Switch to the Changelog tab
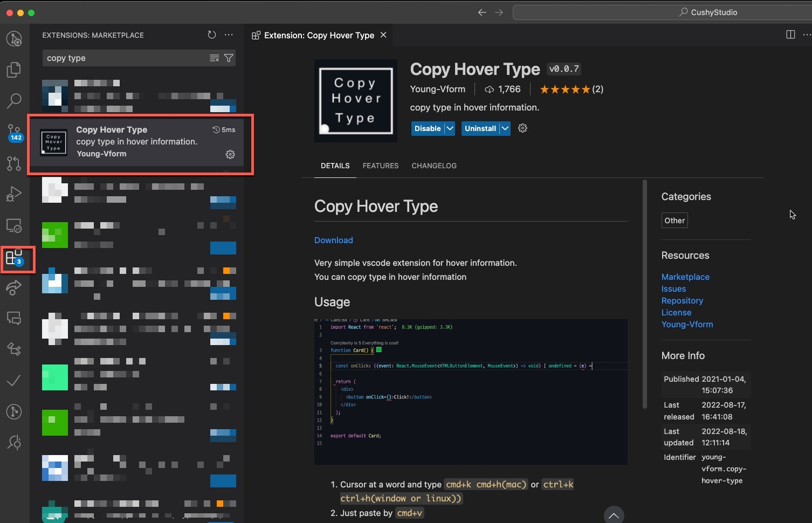This screenshot has width=812, height=523. 433,166
